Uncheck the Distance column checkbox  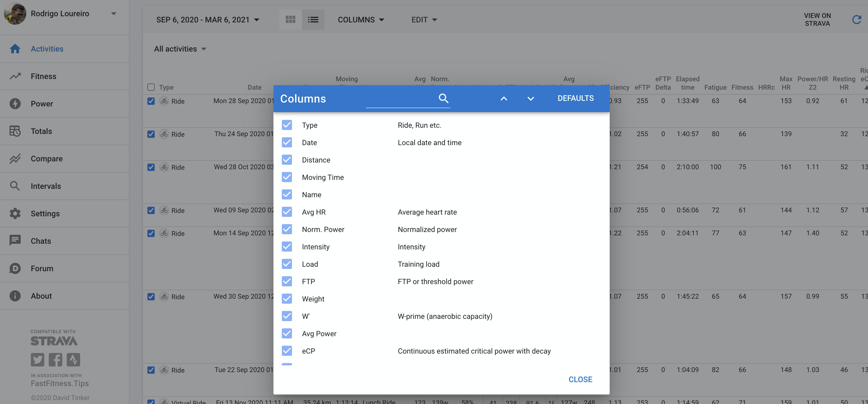[x=287, y=160]
